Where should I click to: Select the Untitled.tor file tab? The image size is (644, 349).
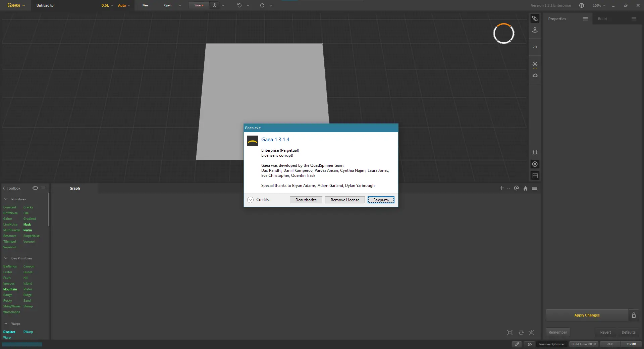click(x=46, y=5)
